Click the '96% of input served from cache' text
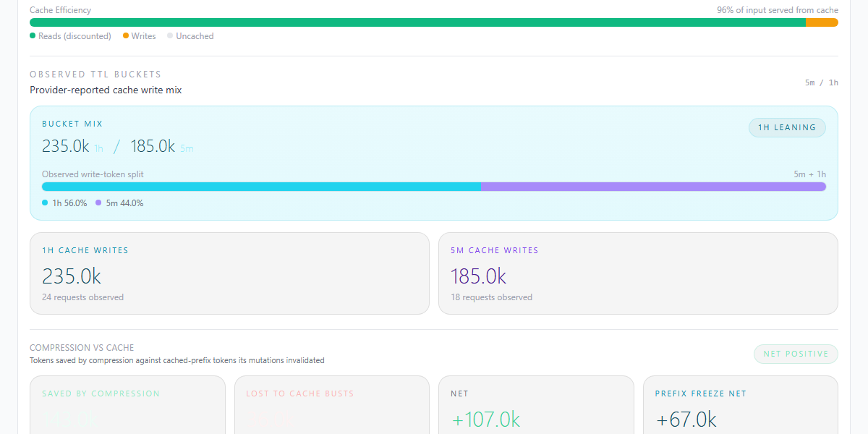The image size is (868, 434). [x=778, y=10]
